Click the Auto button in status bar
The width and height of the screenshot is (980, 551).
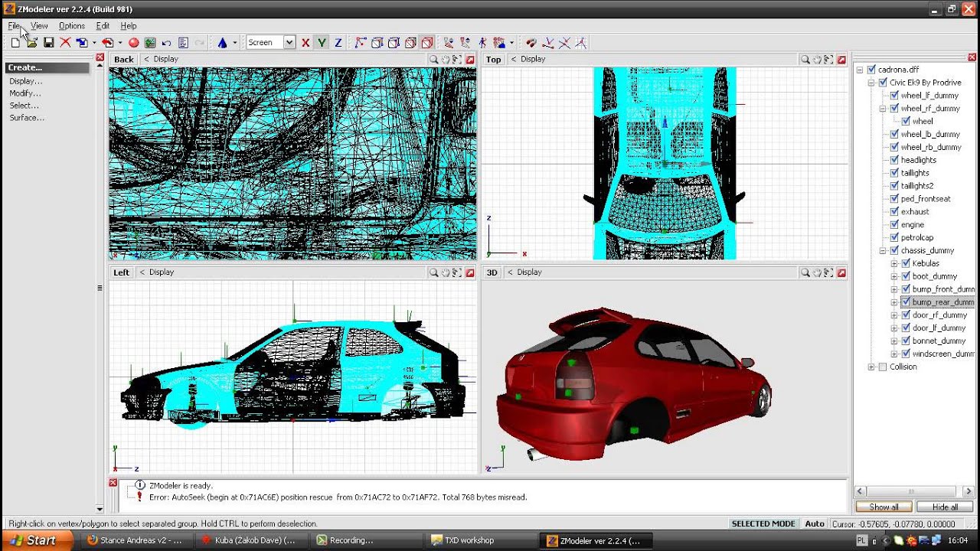815,523
